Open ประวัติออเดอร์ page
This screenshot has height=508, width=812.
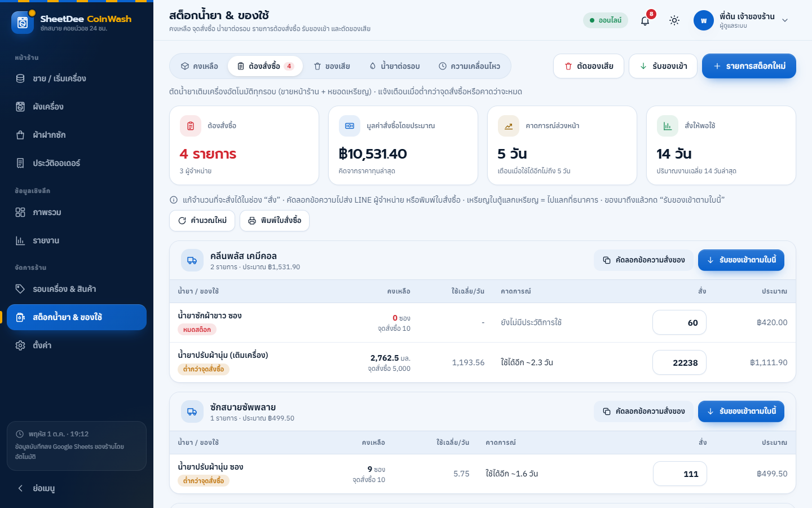point(77,163)
